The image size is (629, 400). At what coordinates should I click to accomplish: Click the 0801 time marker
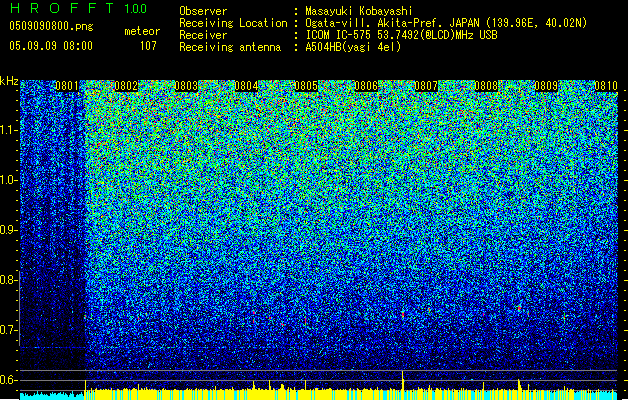(x=67, y=86)
